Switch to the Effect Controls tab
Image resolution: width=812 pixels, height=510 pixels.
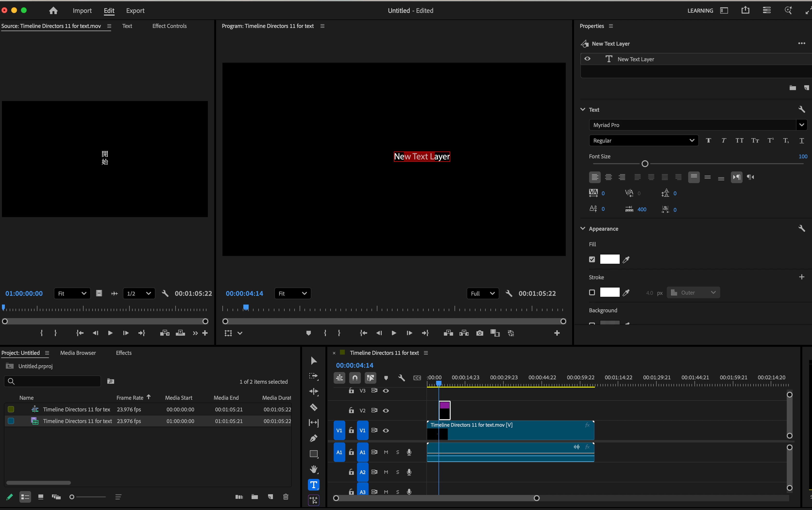tap(169, 26)
